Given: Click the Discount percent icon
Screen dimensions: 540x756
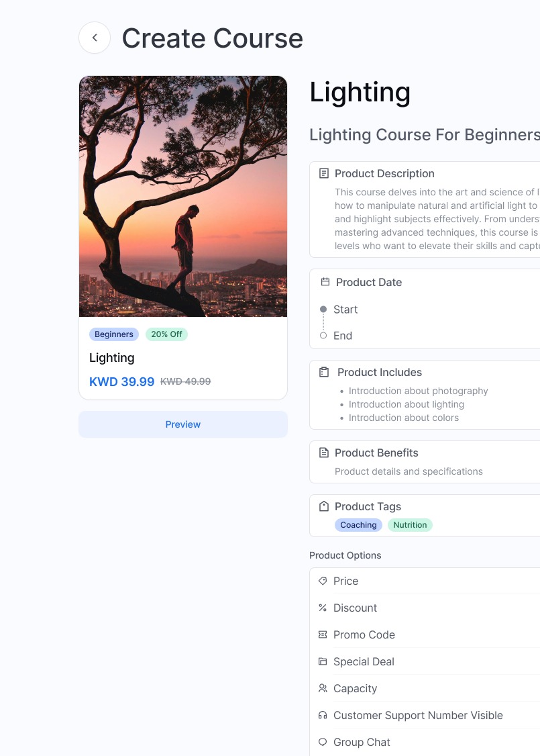Looking at the screenshot, I should (x=323, y=608).
